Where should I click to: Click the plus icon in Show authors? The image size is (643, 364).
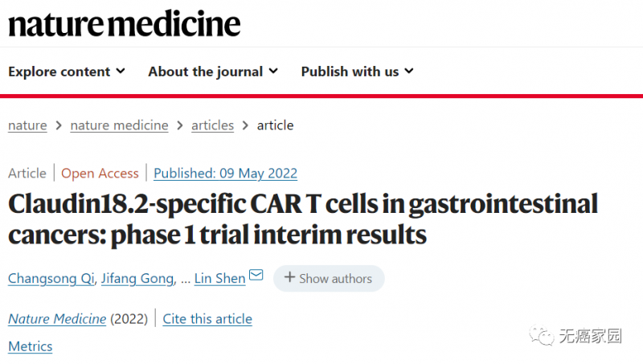[289, 278]
